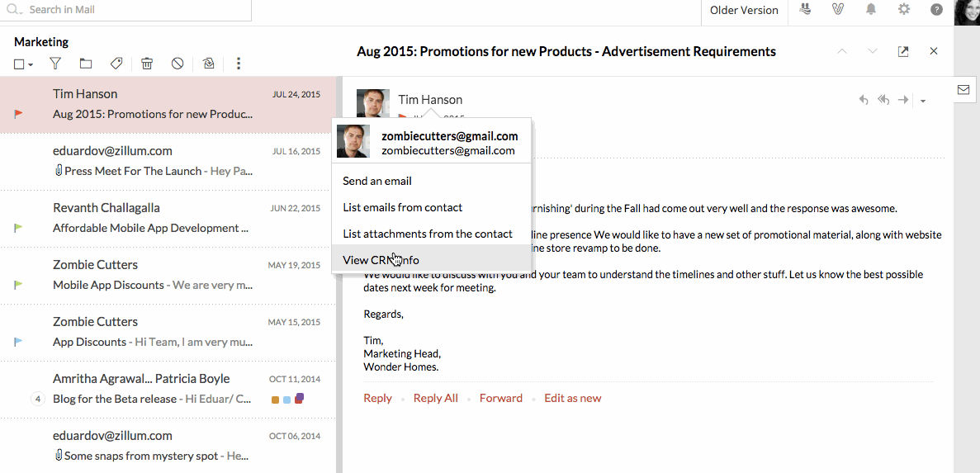Open more reply actions dropdown arrow

[923, 101]
